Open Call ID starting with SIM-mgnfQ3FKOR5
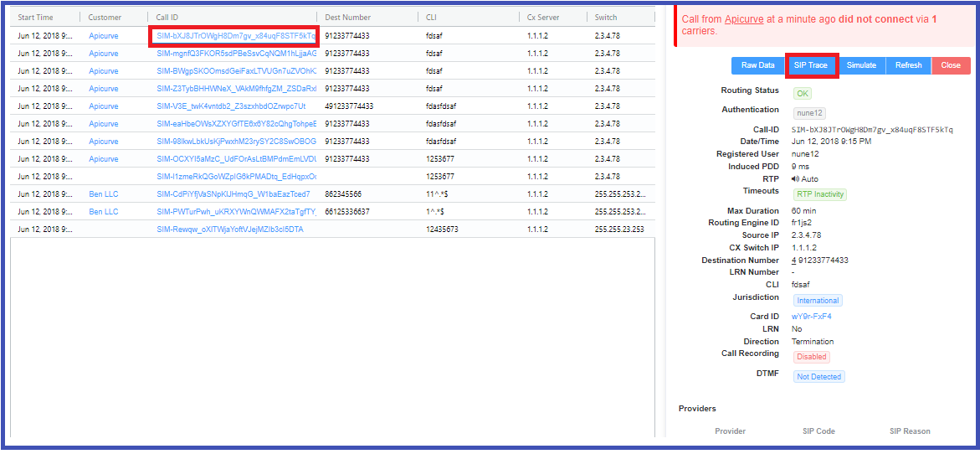 (x=236, y=54)
